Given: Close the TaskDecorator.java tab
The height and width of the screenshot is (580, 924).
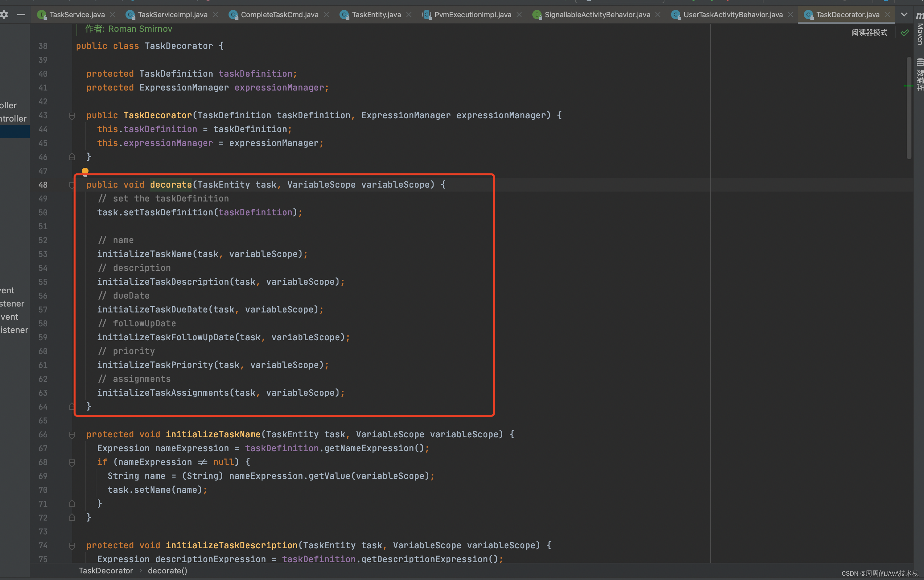Looking at the screenshot, I should click(x=887, y=15).
